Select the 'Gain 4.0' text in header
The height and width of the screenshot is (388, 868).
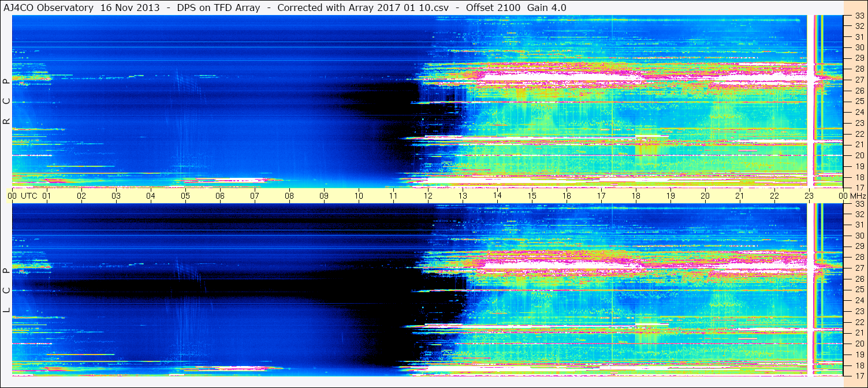click(546, 8)
